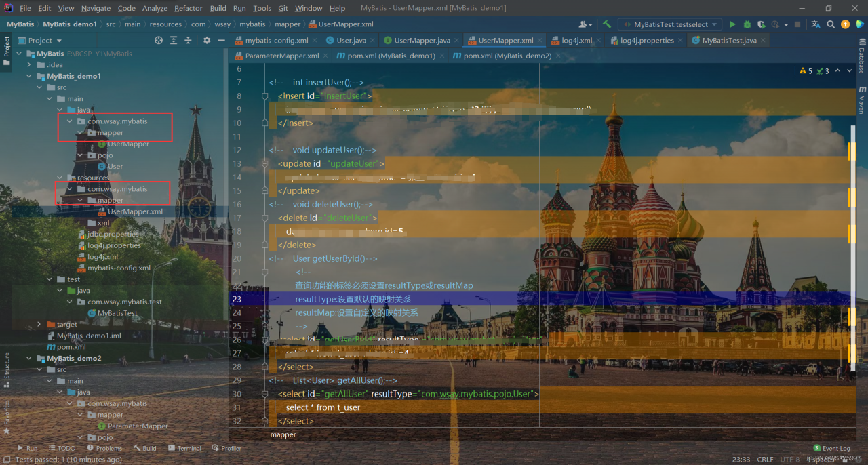Open the Run tool window button
This screenshot has height=465, width=868.
coord(27,448)
